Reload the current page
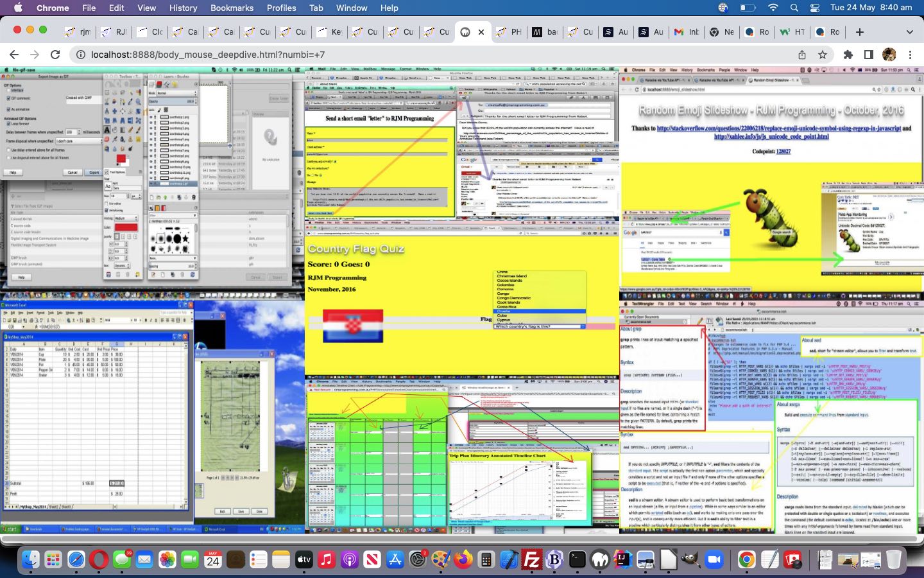The width and height of the screenshot is (924, 578). tap(55, 55)
